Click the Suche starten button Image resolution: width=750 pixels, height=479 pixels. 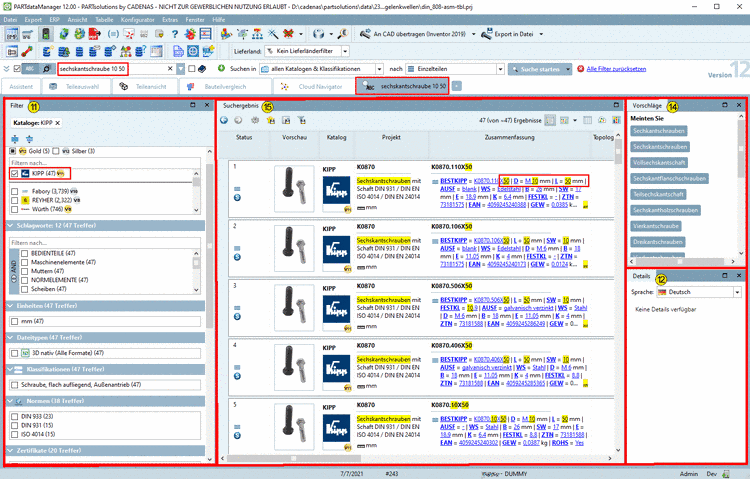pyautogui.click(x=536, y=68)
